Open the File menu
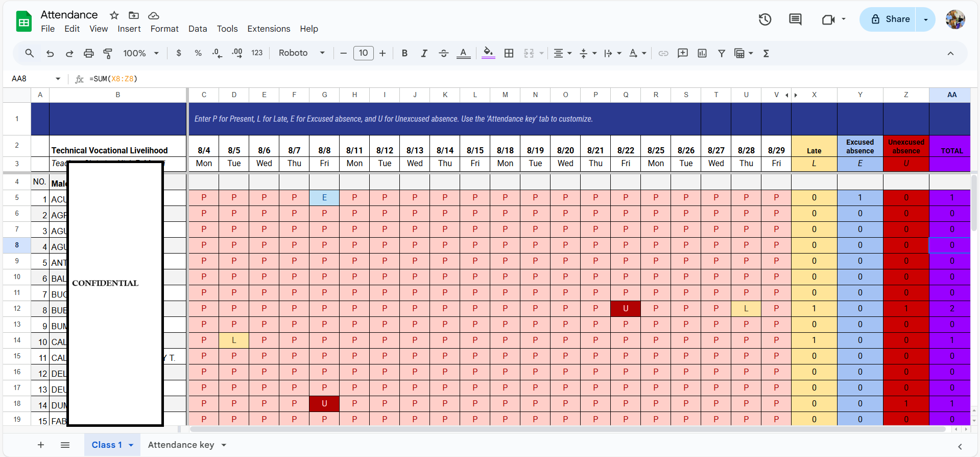The height and width of the screenshot is (457, 980). [x=48, y=29]
